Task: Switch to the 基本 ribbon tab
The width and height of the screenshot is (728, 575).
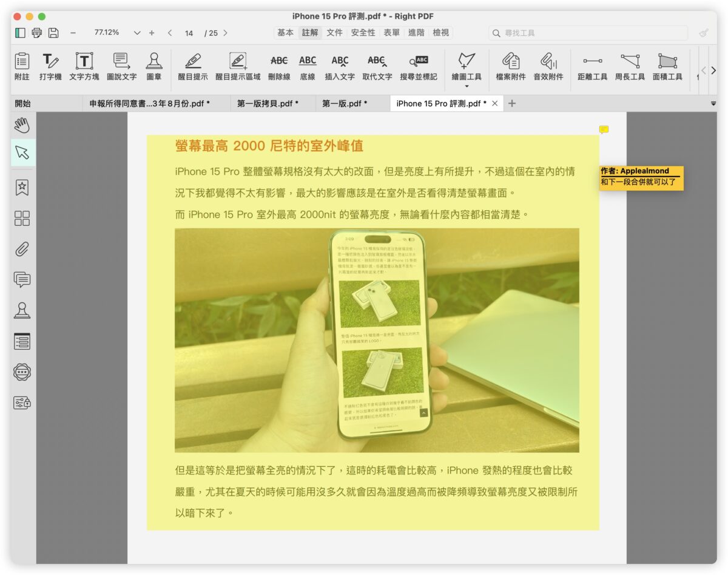Action: pyautogui.click(x=286, y=33)
